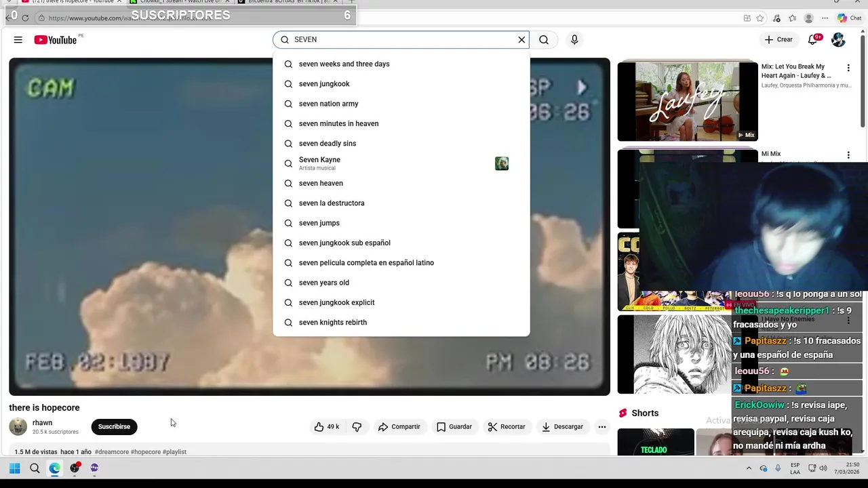Viewport: 868px width, 488px height.
Task: Open options for Let You Break My Heart mix
Action: click(848, 68)
